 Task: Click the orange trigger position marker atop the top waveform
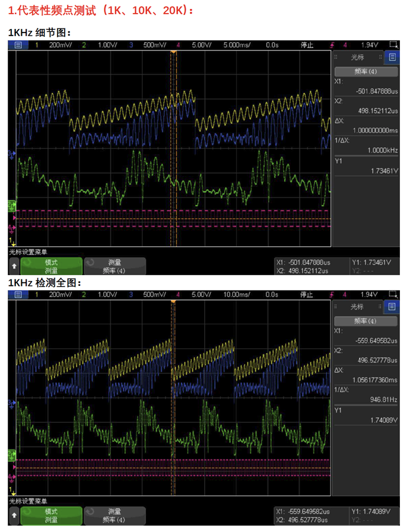[173, 53]
